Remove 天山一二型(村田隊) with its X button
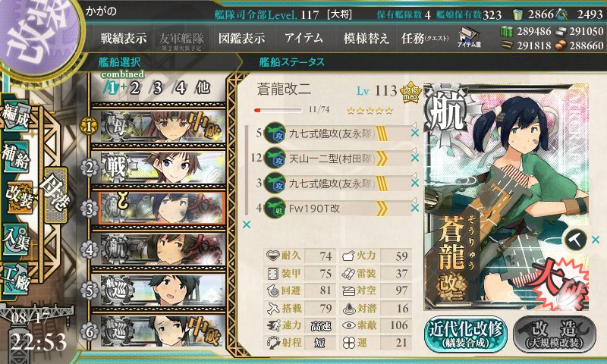 [415, 158]
